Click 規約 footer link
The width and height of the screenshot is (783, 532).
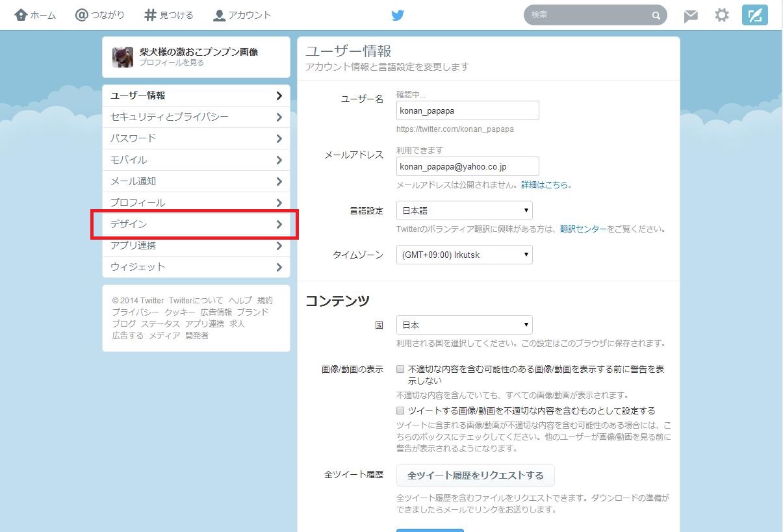265,301
